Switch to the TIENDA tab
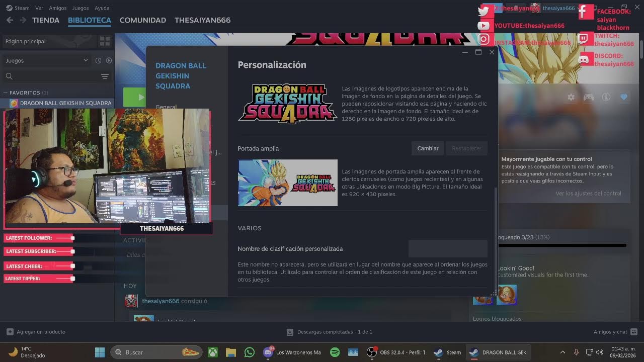The width and height of the screenshot is (644, 362). [x=46, y=20]
